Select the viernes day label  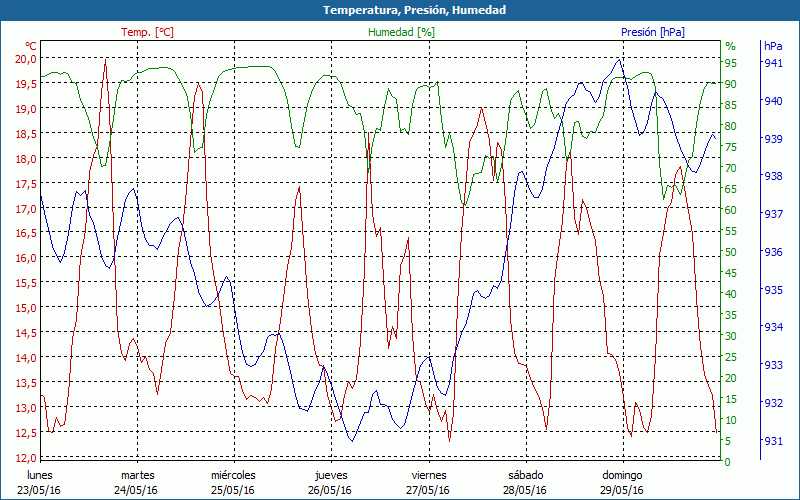pyautogui.click(x=428, y=475)
